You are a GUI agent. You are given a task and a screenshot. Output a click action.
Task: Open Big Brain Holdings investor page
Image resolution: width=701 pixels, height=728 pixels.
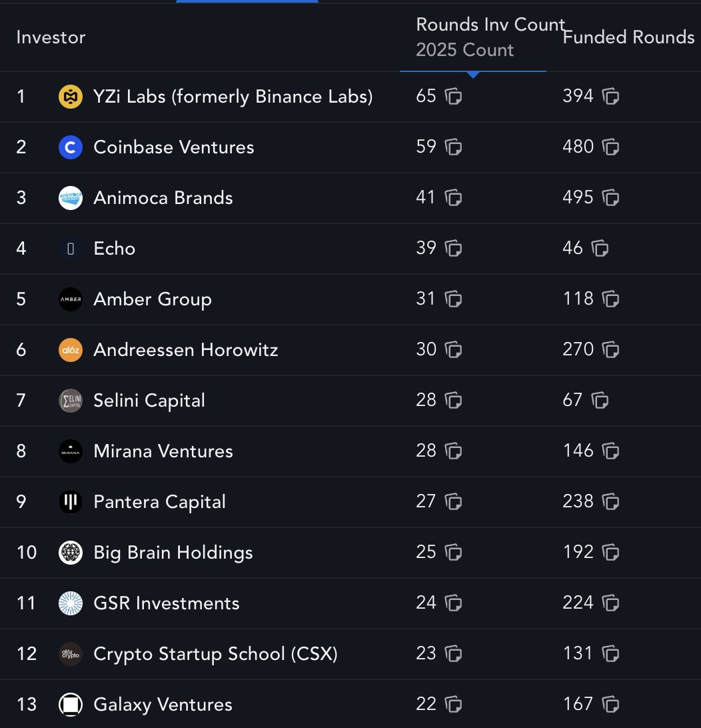[x=173, y=553]
